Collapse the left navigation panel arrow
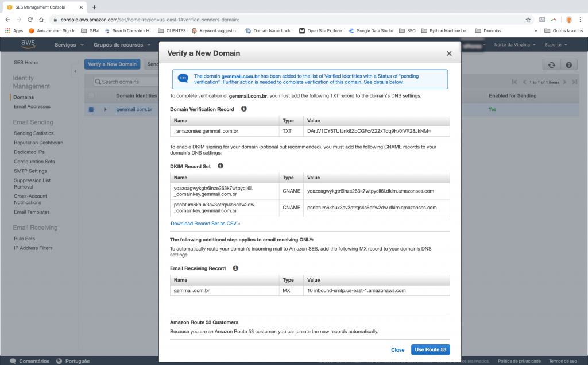Viewport: 588px width, 365px height. point(75,71)
